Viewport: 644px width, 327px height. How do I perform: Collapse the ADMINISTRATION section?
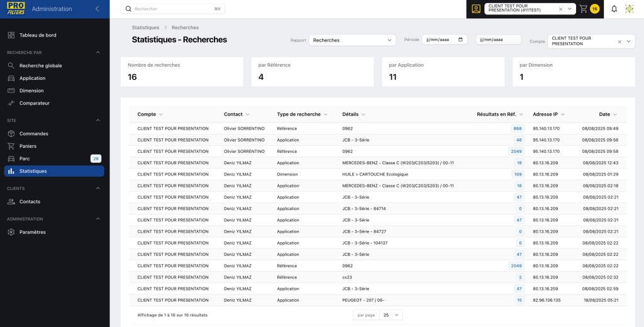click(97, 219)
